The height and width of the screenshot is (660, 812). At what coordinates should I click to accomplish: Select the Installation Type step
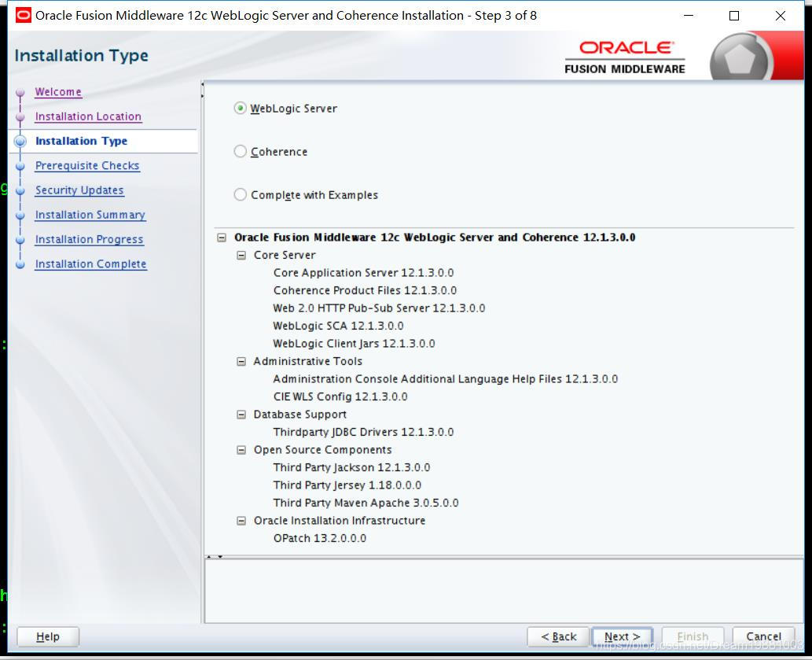[81, 141]
